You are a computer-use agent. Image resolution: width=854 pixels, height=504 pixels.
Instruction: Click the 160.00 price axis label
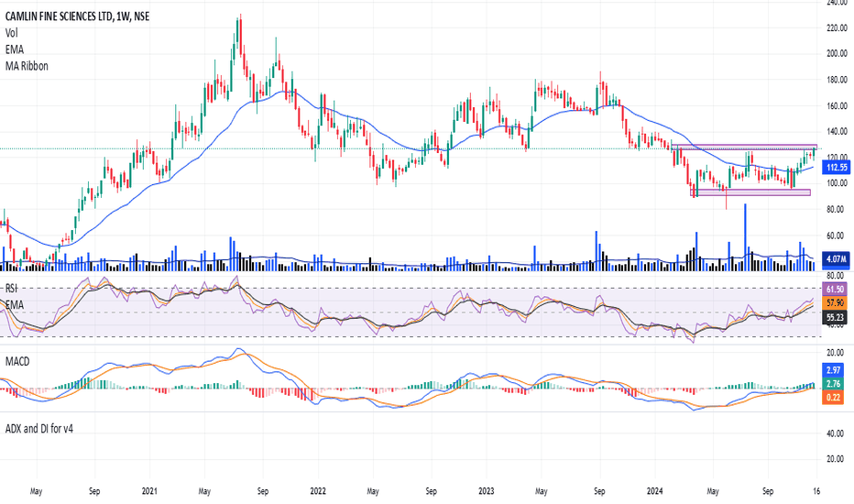click(x=837, y=105)
